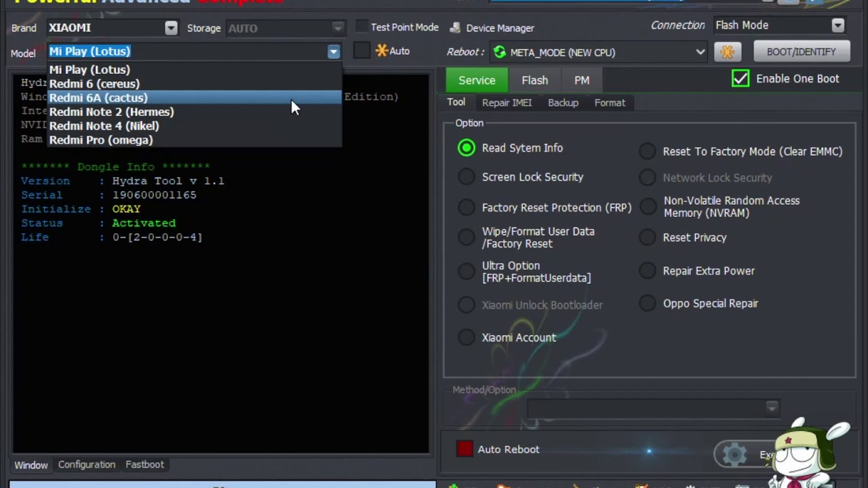Click the serial number 190600001165
This screenshot has width=868, height=488.
pos(155,195)
